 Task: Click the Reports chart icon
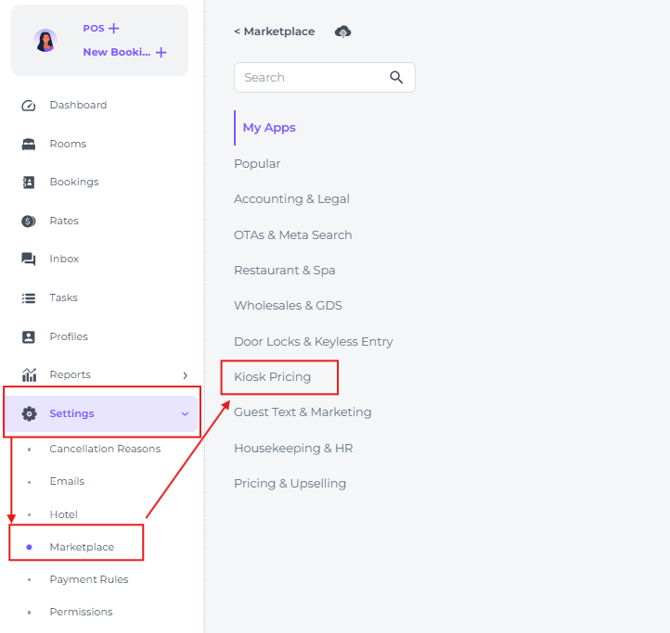click(29, 375)
